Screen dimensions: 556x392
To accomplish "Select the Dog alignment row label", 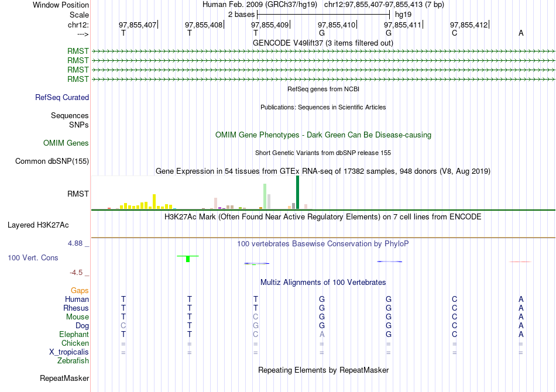I will pyautogui.click(x=82, y=326).
